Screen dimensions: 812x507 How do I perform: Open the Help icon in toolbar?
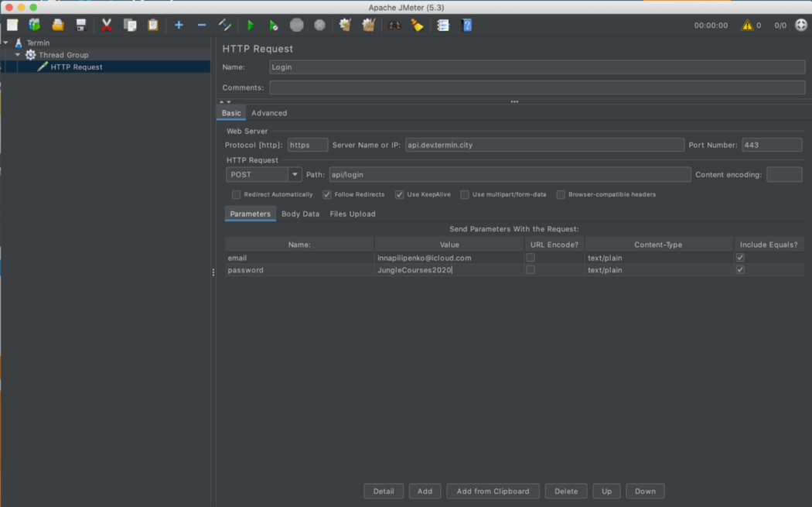click(466, 26)
